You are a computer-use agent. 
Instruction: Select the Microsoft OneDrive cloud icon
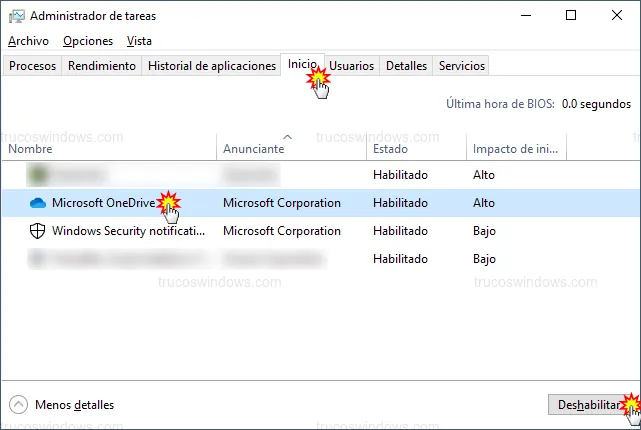coord(38,203)
